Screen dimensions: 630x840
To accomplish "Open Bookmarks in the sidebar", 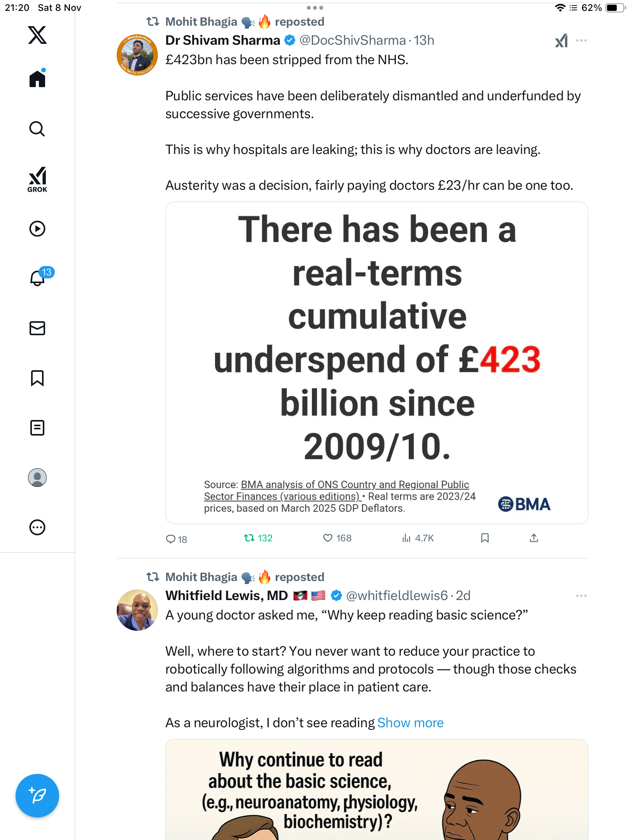I will click(x=37, y=378).
